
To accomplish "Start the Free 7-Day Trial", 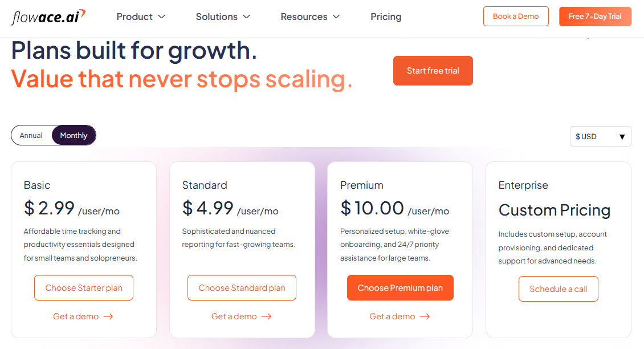I will [x=595, y=17].
